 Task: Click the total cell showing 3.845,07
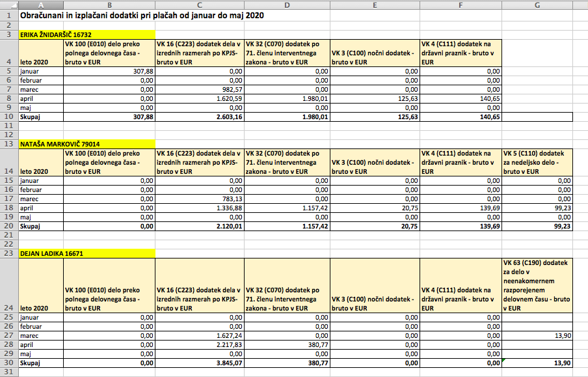[x=200, y=363]
